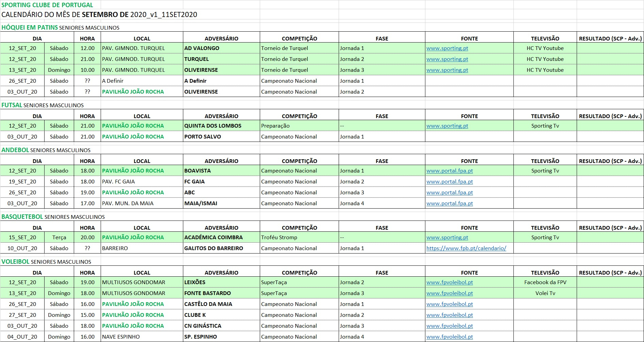Click the QUINTA DOS LOMBOS cell

click(x=221, y=126)
